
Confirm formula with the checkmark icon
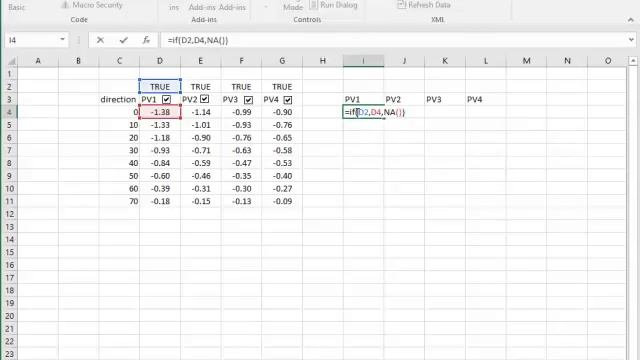(x=123, y=40)
